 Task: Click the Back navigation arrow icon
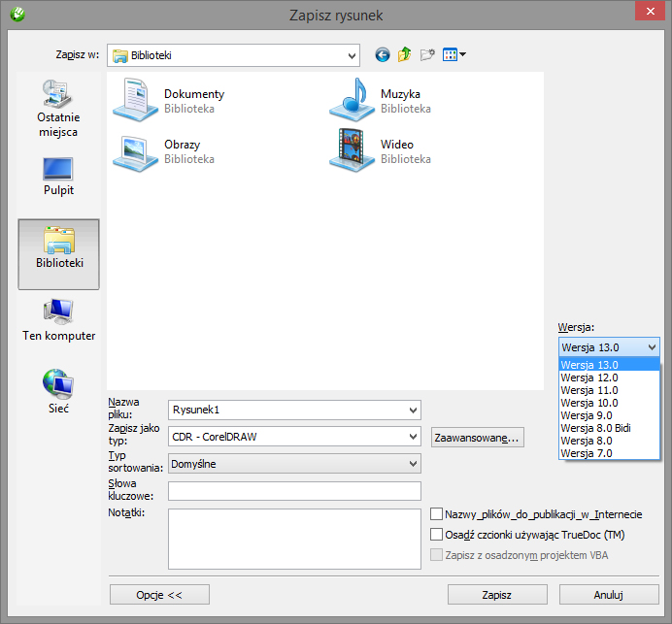[383, 55]
